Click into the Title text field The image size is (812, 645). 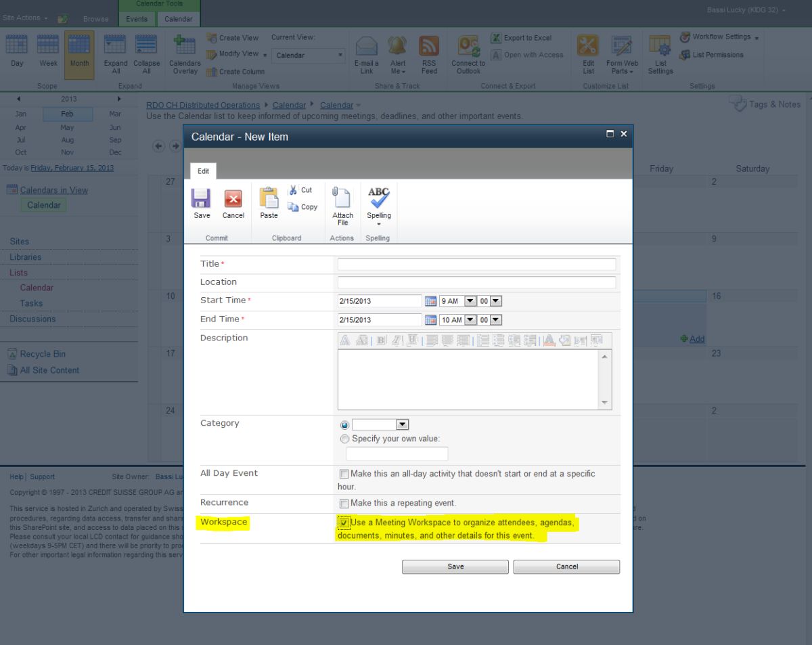[x=477, y=264]
